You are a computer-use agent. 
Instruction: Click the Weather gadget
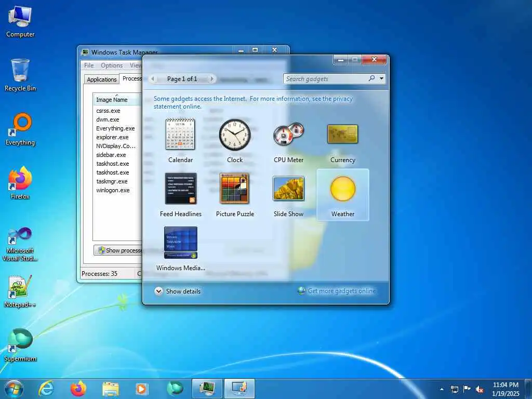[x=343, y=195]
